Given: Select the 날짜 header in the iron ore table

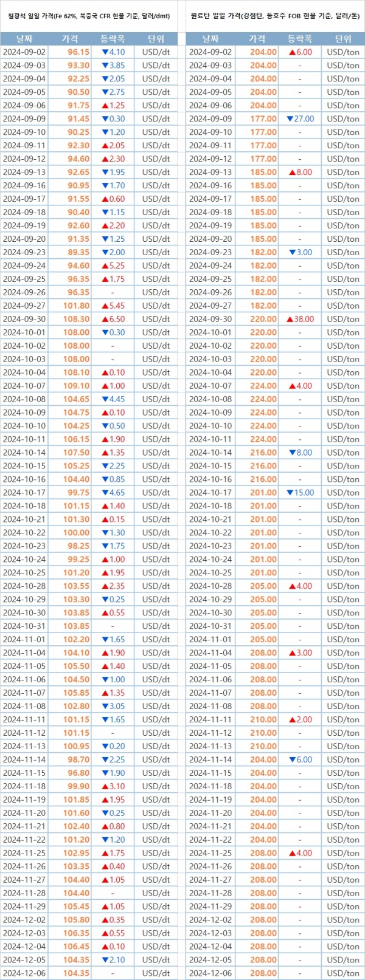Looking at the screenshot, I should pos(24,39).
